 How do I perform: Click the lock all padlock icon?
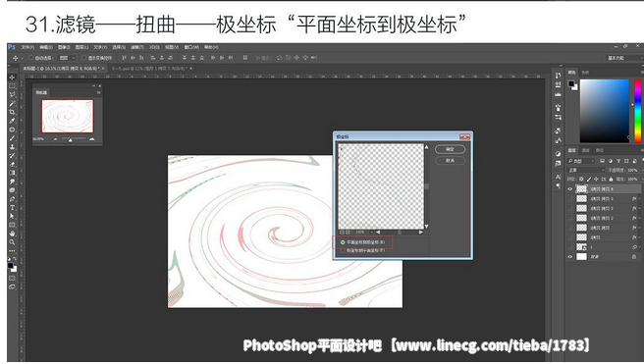point(611,180)
